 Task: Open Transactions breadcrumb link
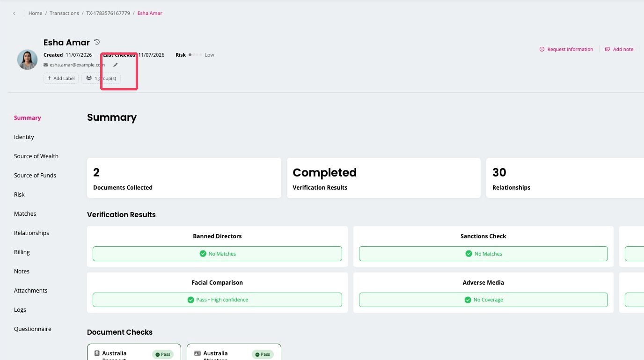(x=64, y=13)
